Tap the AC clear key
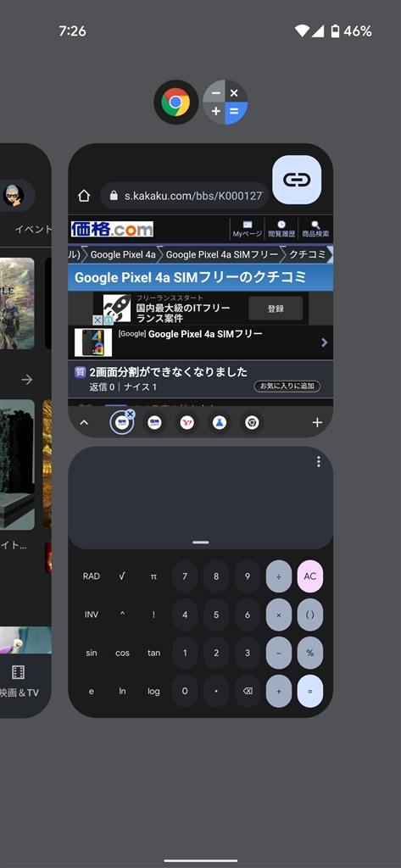 (x=310, y=576)
